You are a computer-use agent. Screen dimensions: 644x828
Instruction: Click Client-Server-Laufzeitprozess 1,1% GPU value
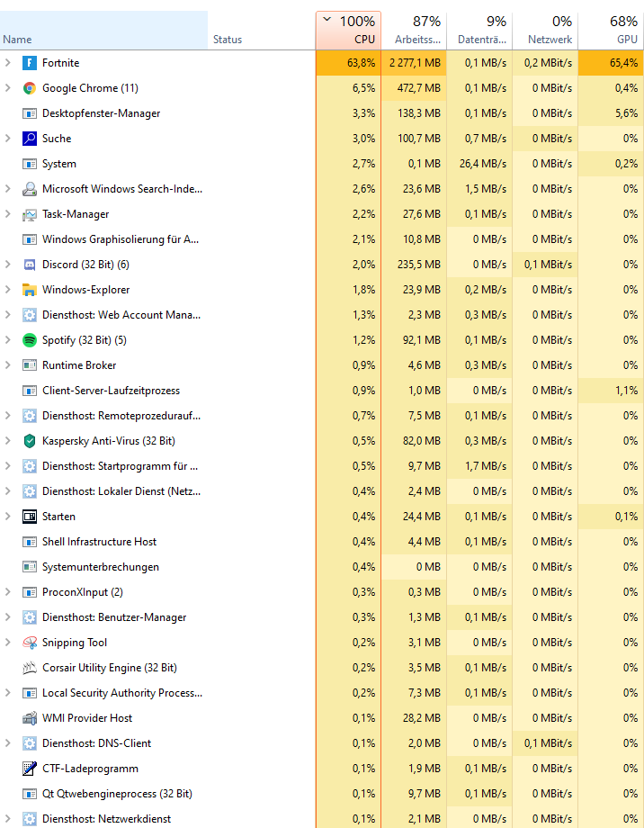tap(626, 391)
